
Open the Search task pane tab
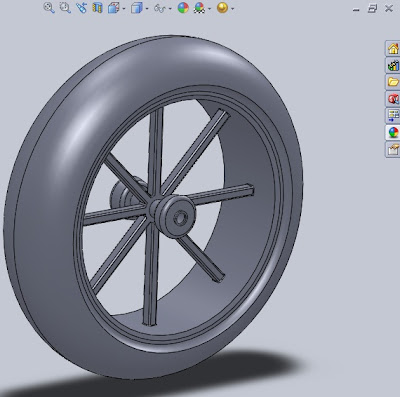tap(393, 99)
